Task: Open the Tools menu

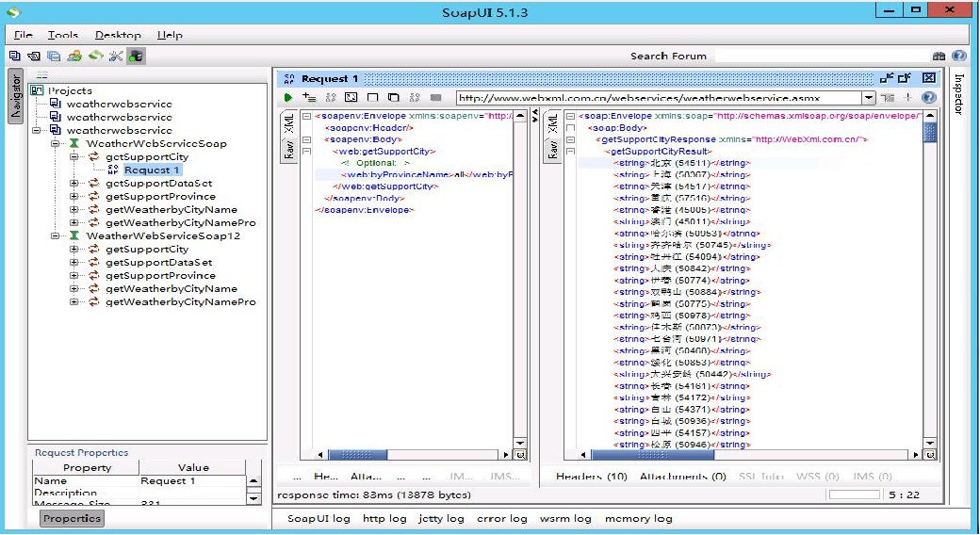Action: point(63,35)
